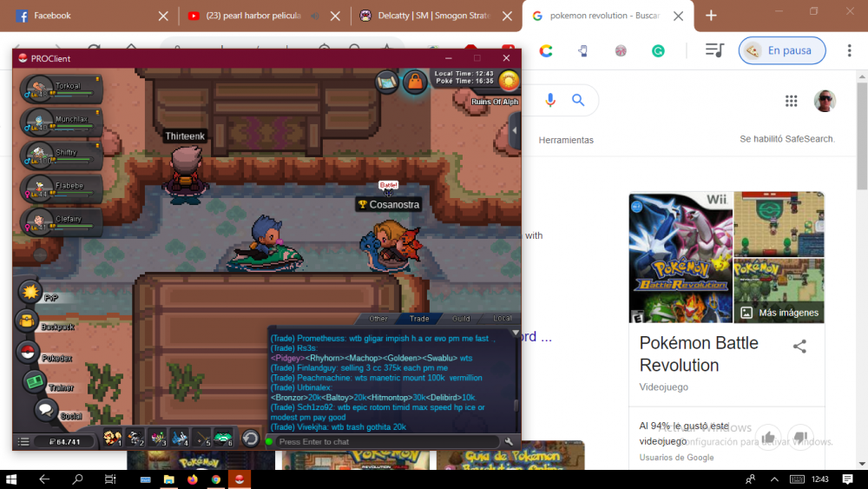Expand the side panel arrow at right edge
This screenshot has height=489, width=868.
point(515,131)
